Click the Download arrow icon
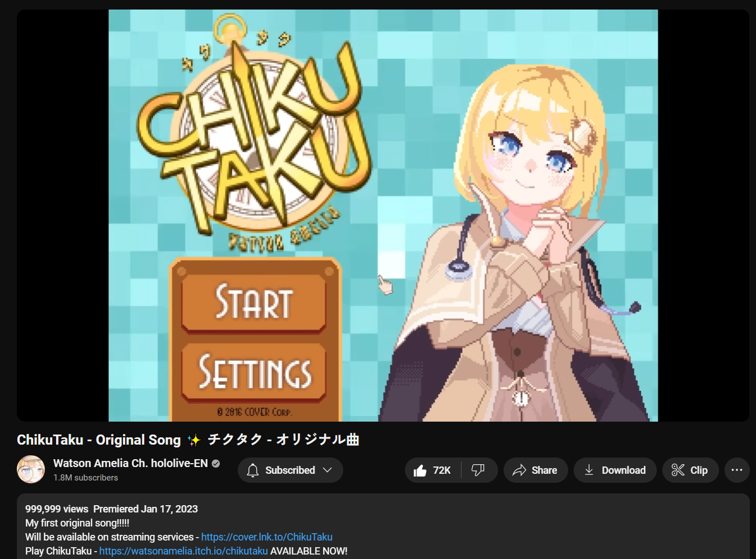This screenshot has height=559, width=756. (x=589, y=470)
